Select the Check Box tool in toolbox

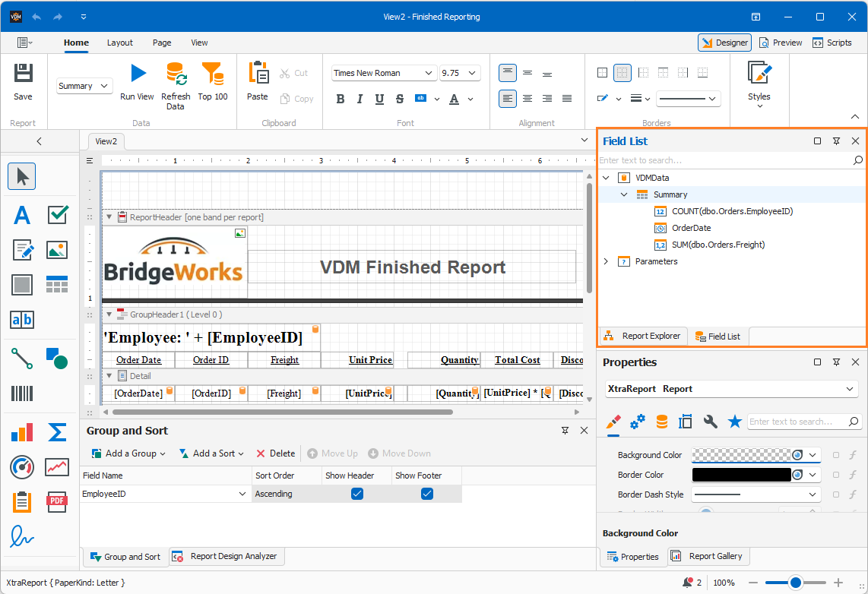pyautogui.click(x=58, y=215)
